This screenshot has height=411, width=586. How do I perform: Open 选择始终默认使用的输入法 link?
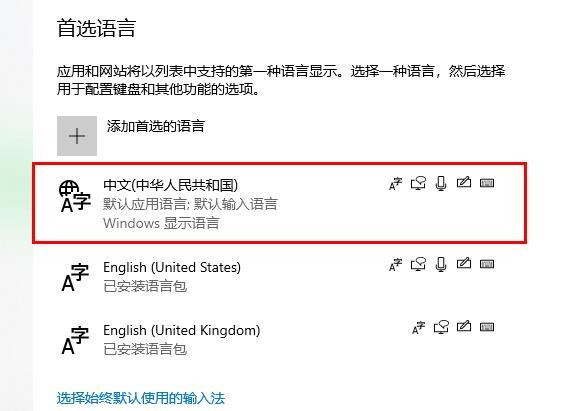click(141, 398)
